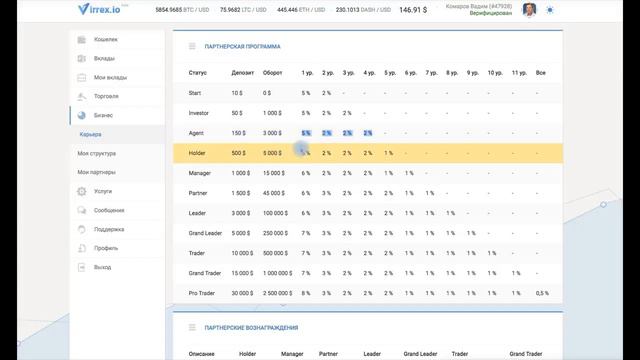Image resolution: width=640 pixels, height=360 pixels.
Task: Click the Выход logout label
Action: pos(102,267)
